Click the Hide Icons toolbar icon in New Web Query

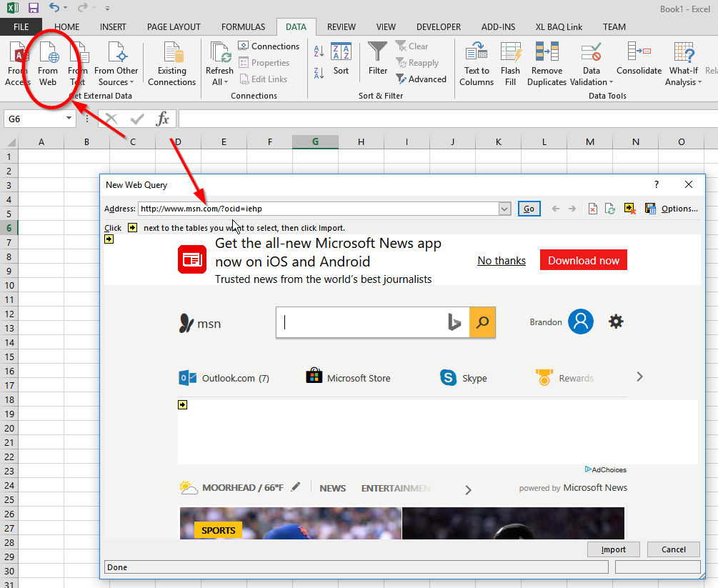(x=630, y=209)
